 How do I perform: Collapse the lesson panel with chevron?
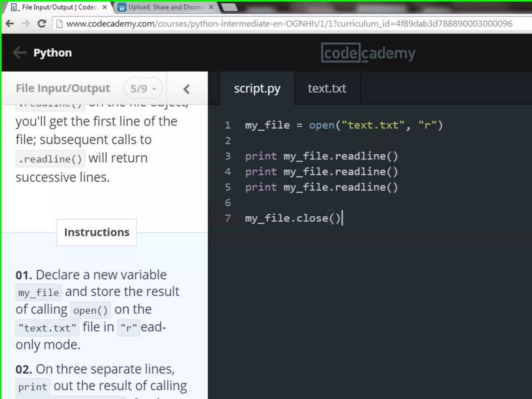(187, 89)
